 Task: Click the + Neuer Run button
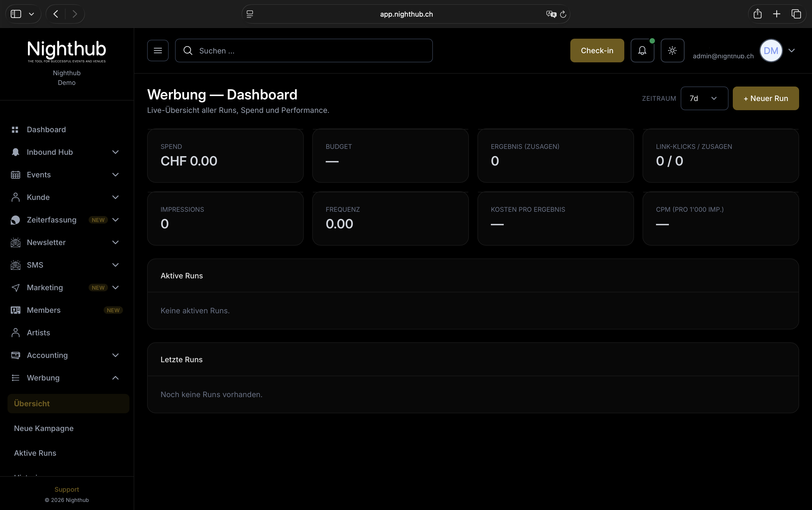point(766,99)
